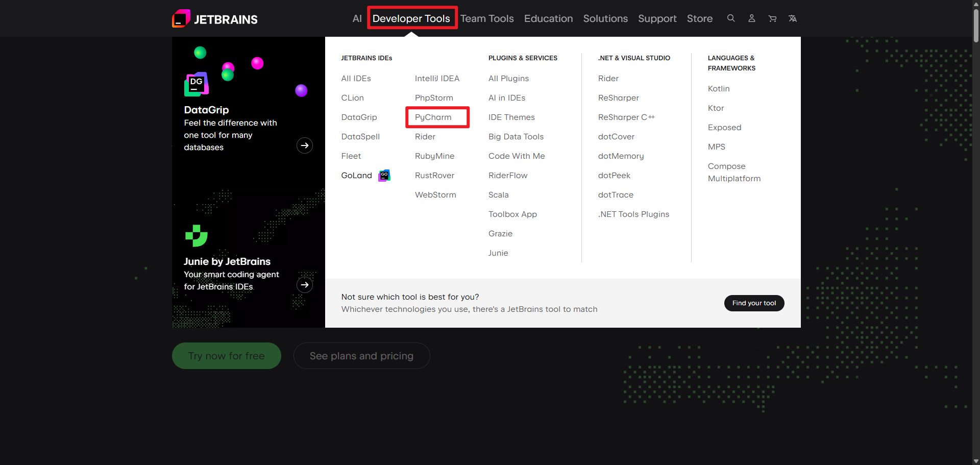Click the scrollbar down arrow
The width and height of the screenshot is (980, 465).
click(976, 461)
